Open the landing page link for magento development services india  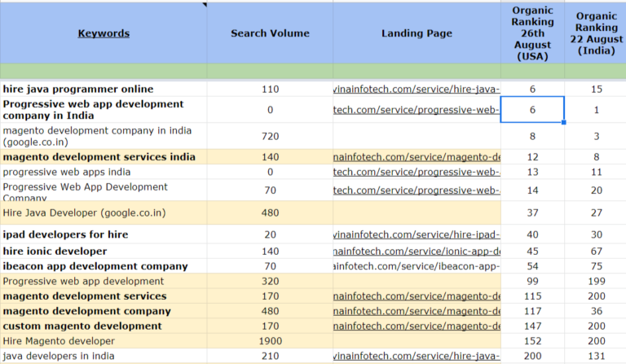pos(417,156)
